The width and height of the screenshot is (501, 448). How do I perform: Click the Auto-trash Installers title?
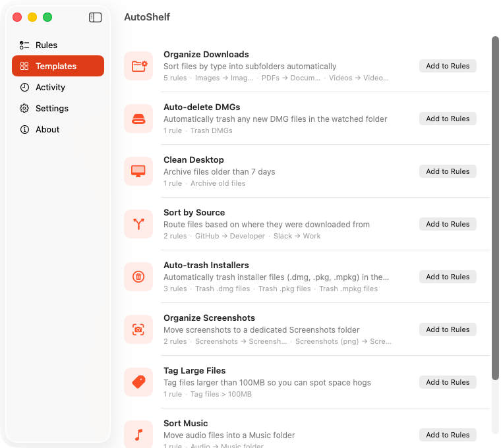click(x=206, y=265)
